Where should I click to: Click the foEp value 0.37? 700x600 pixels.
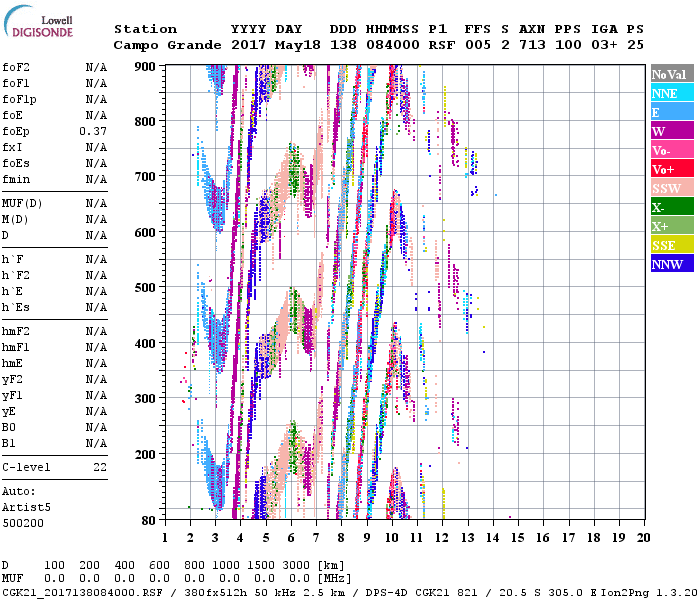click(x=94, y=131)
